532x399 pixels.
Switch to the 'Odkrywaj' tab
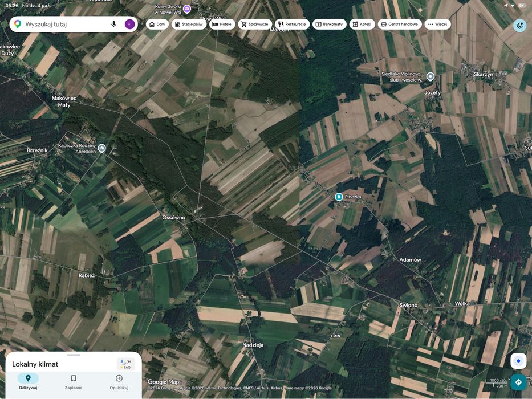pos(28,382)
